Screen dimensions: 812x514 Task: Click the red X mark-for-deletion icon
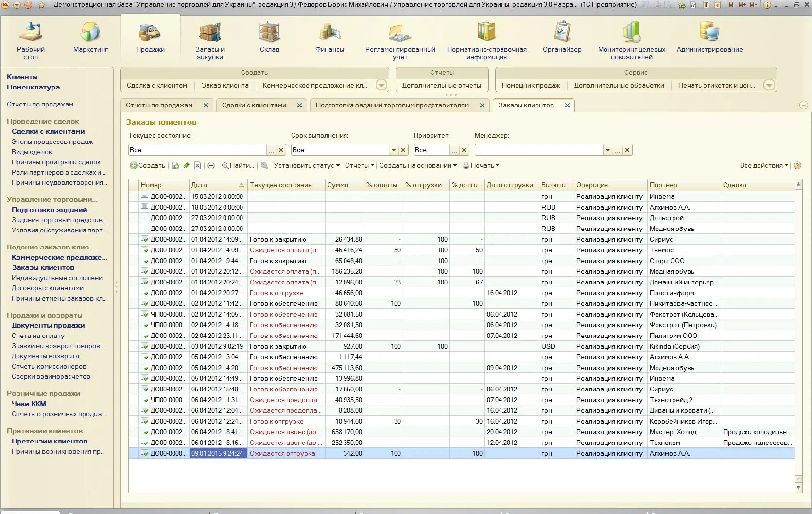coord(197,166)
